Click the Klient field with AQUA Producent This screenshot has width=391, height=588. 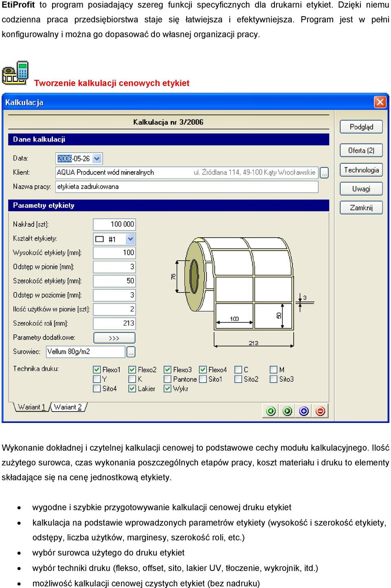coord(187,172)
